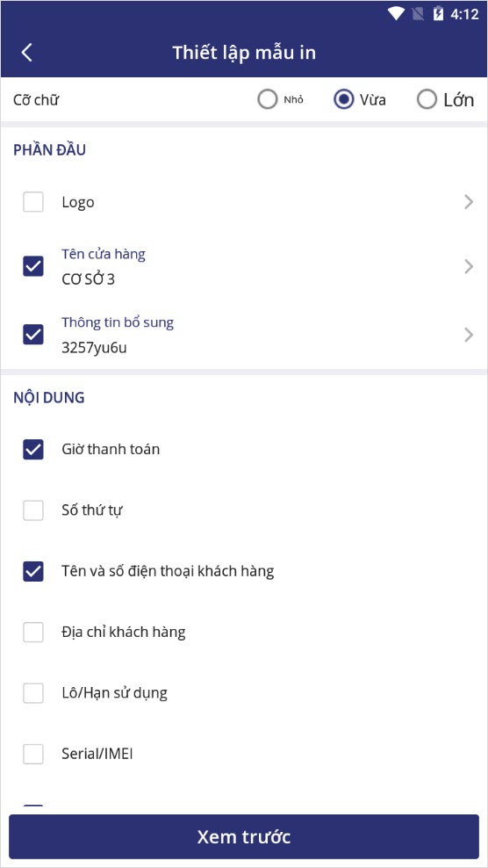Tap the no-SIM signal icon
Image resolution: width=488 pixels, height=868 pixels.
(419, 14)
